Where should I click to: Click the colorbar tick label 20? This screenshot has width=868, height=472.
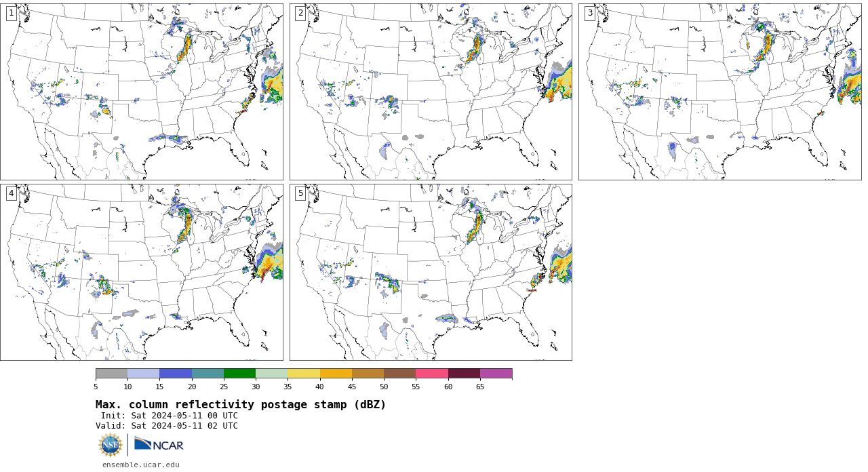(x=192, y=387)
